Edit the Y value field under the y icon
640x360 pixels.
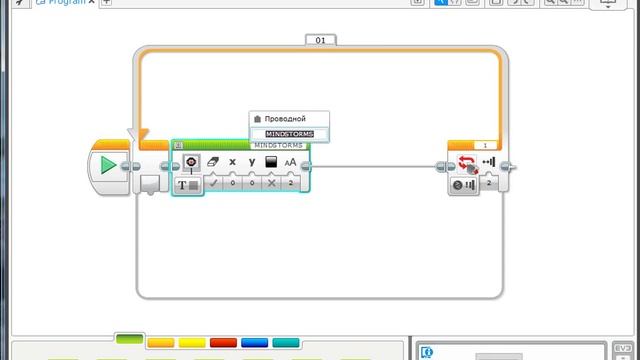[252, 183]
